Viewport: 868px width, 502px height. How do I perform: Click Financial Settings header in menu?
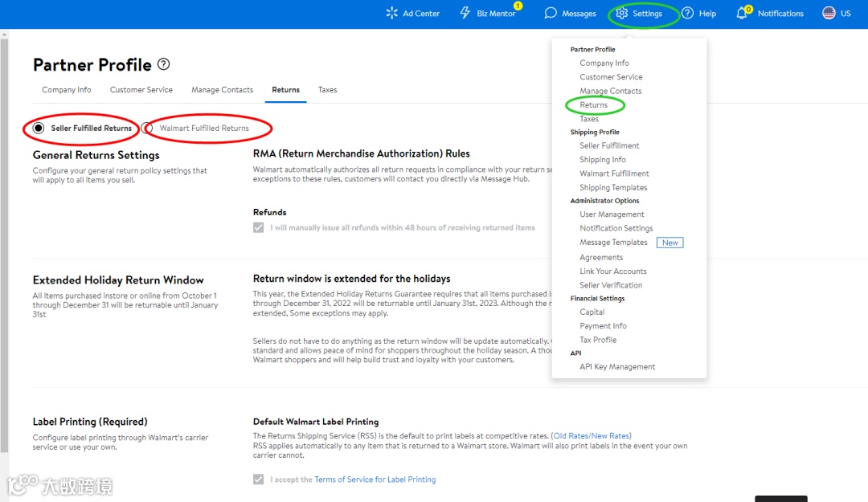597,298
